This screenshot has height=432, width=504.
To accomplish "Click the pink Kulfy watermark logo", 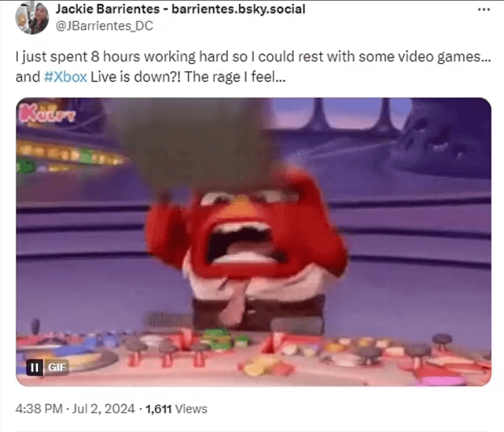I will tap(47, 112).
